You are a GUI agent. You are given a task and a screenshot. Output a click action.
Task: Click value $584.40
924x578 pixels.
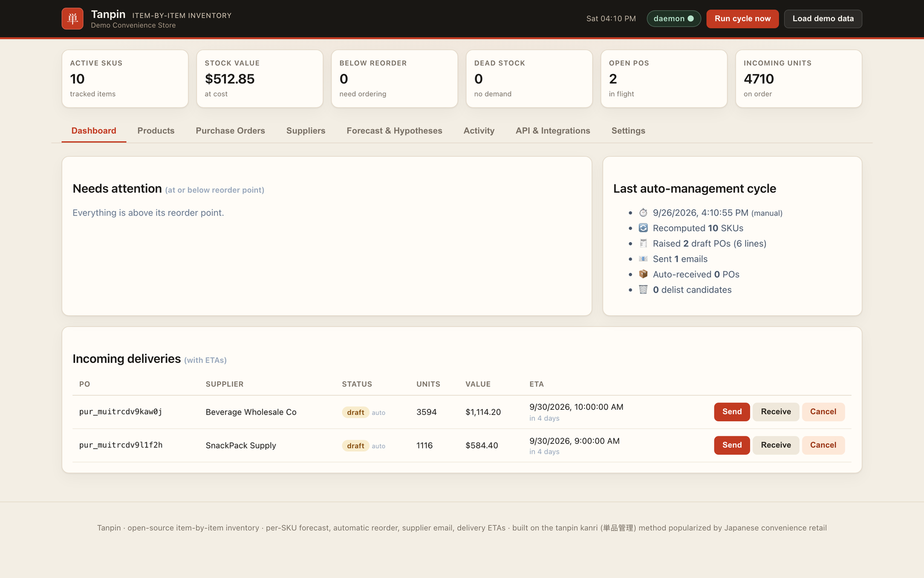point(482,446)
